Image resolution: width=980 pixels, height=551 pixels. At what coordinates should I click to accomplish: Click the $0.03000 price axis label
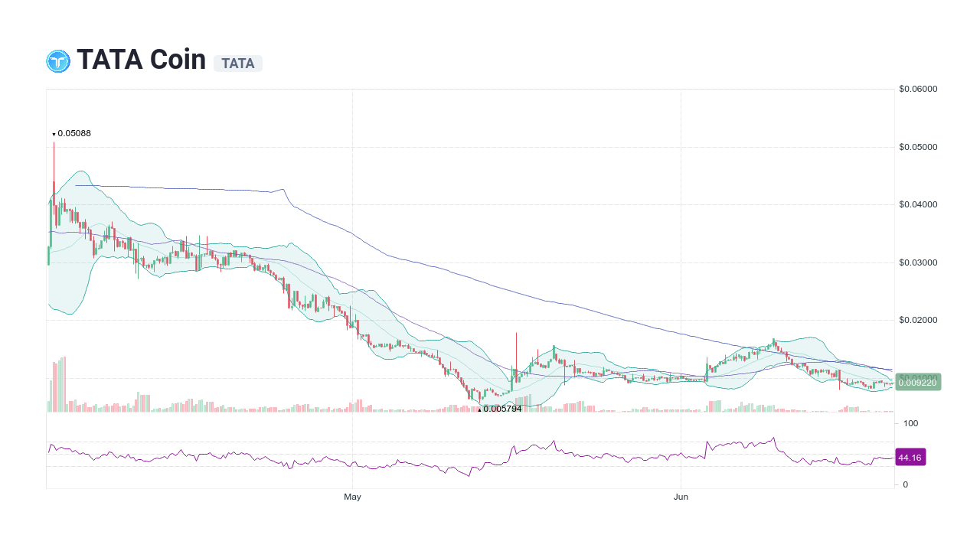(x=918, y=262)
